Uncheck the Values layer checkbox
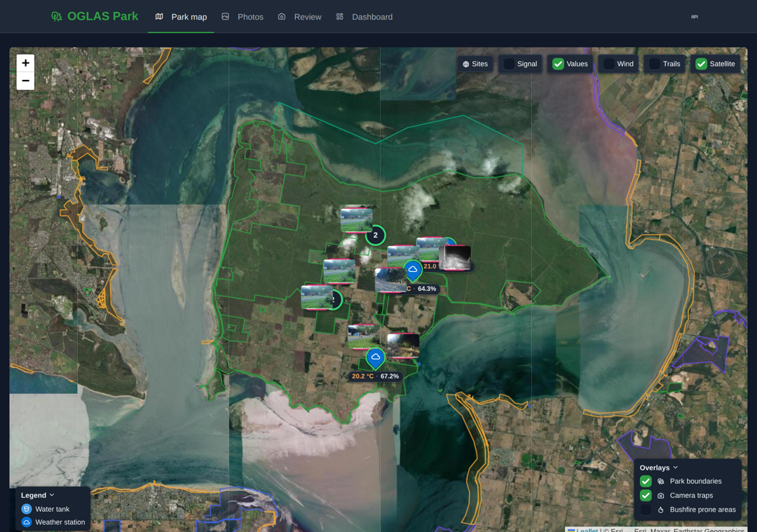The width and height of the screenshot is (757, 532). (558, 64)
